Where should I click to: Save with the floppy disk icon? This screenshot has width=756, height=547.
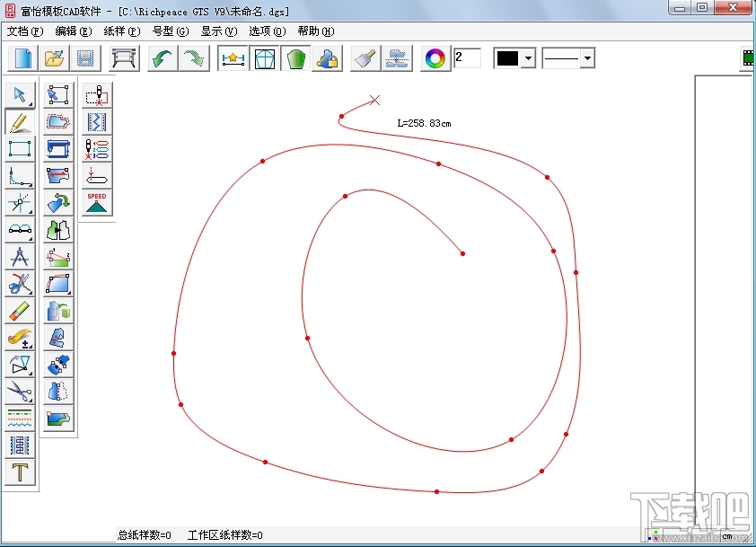point(85,59)
